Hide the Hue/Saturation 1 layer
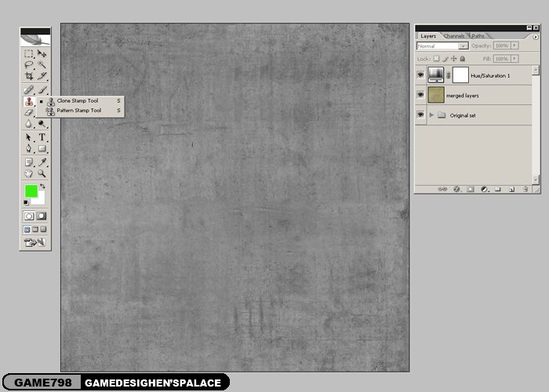The image size is (549, 392). pyautogui.click(x=420, y=74)
